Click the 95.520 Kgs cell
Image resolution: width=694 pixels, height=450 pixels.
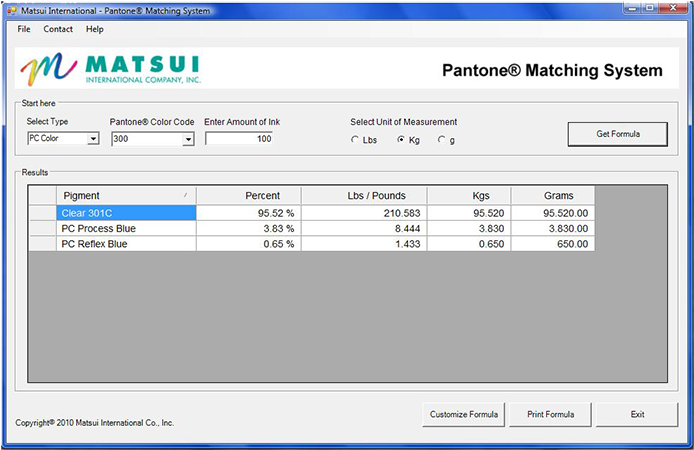pyautogui.click(x=469, y=213)
